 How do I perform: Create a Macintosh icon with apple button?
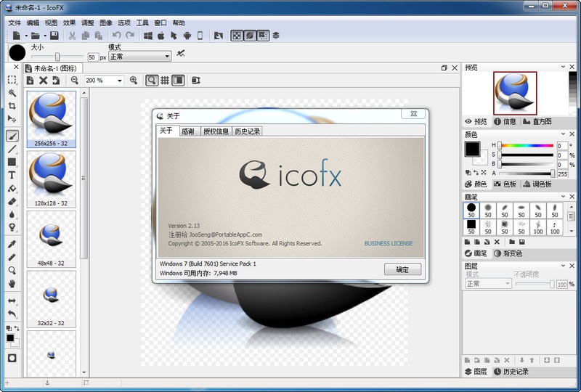click(x=161, y=36)
